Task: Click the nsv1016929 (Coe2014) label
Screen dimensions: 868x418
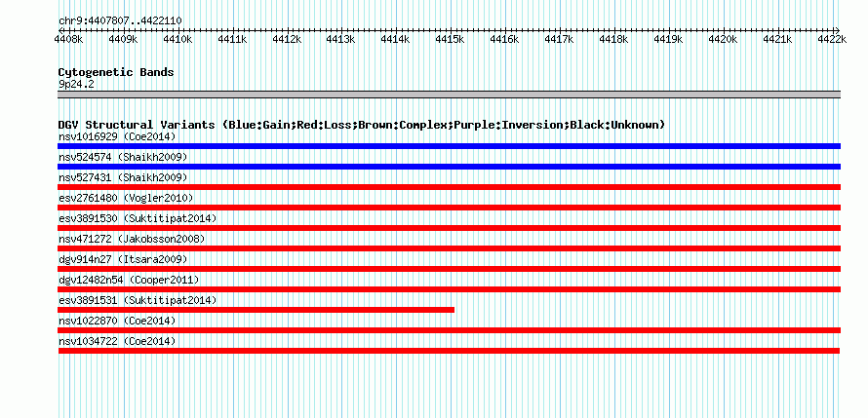Action: pos(117,136)
